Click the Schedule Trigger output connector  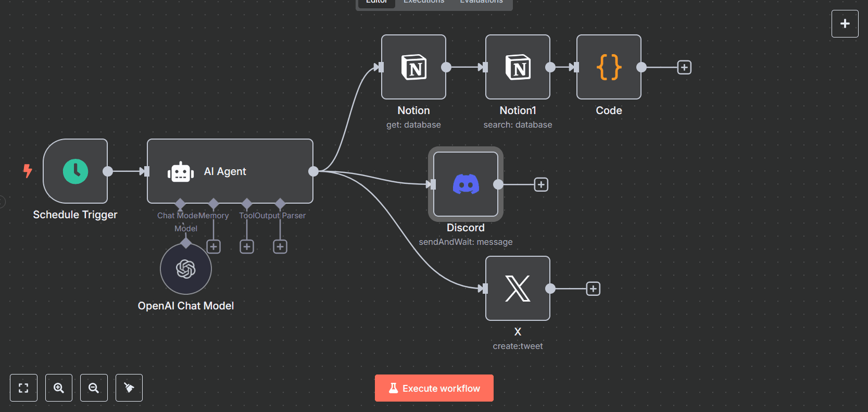point(108,171)
